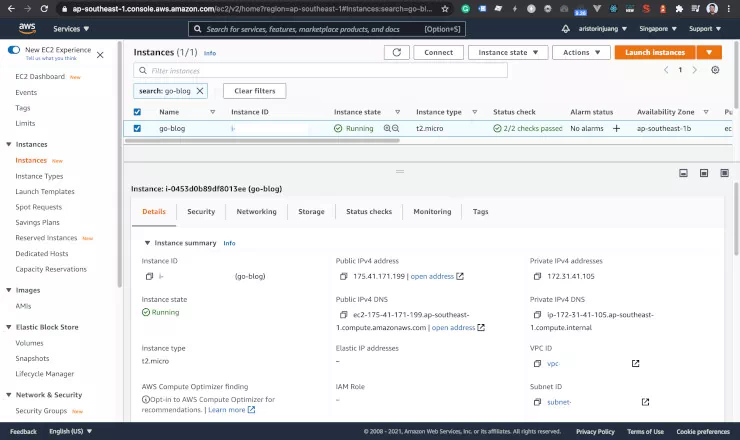Open table preferences gear icon

pyautogui.click(x=715, y=70)
